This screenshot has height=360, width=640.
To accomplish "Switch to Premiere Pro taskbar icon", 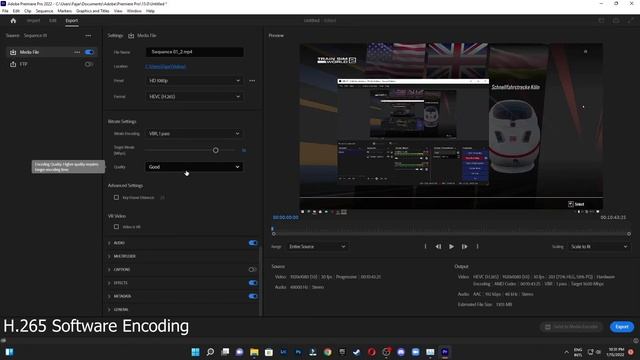I will click(x=445, y=352).
